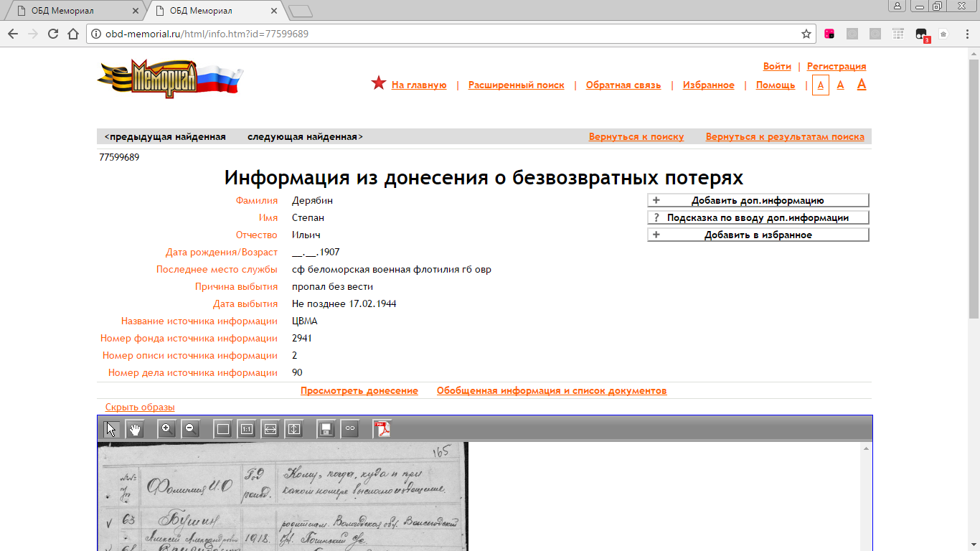The height and width of the screenshot is (551, 980).
Task: Go to следующая найденная record
Action: click(x=305, y=137)
